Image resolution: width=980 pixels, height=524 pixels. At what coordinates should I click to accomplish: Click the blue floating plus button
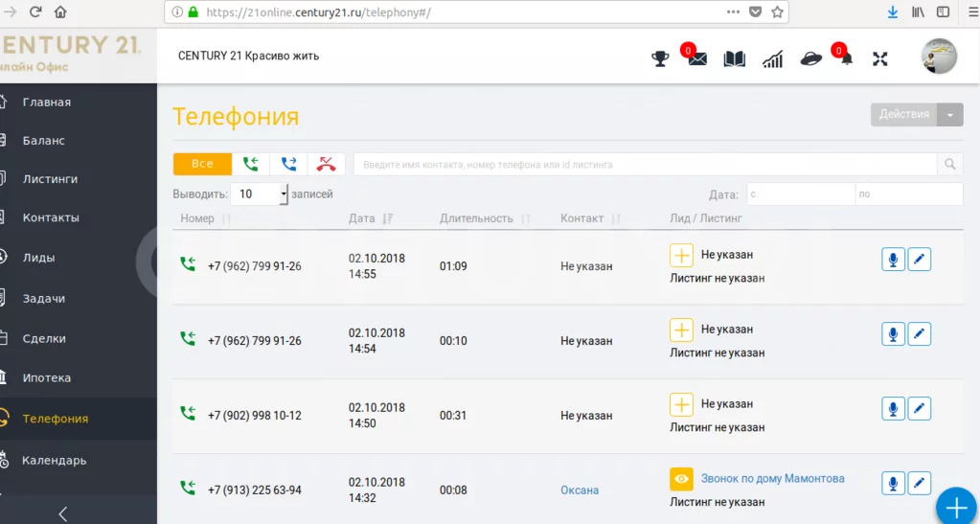[957, 507]
